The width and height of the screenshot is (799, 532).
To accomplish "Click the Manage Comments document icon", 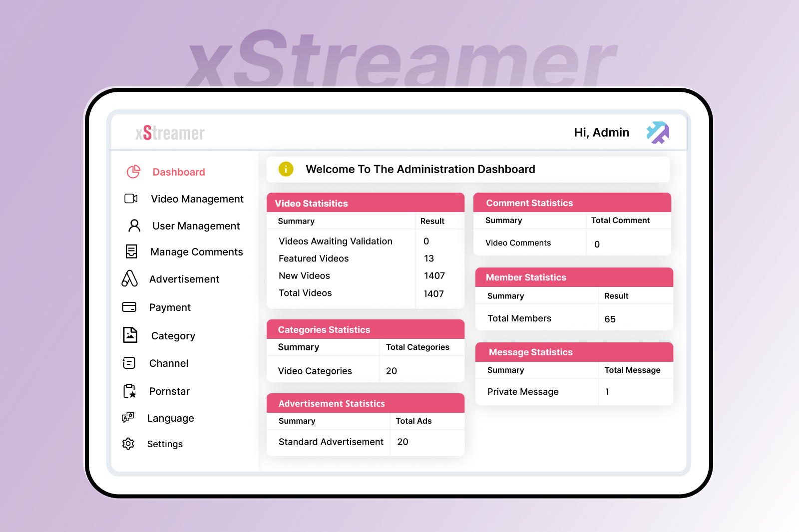I will [x=131, y=252].
